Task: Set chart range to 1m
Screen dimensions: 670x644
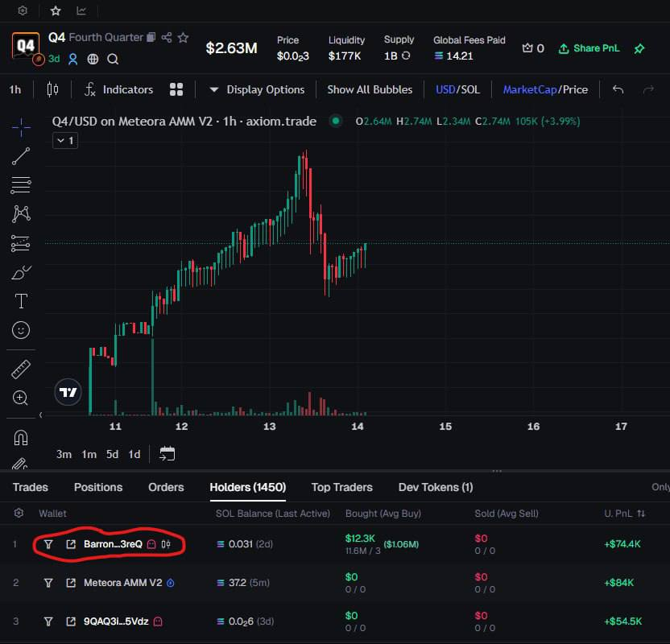Action: 89,454
